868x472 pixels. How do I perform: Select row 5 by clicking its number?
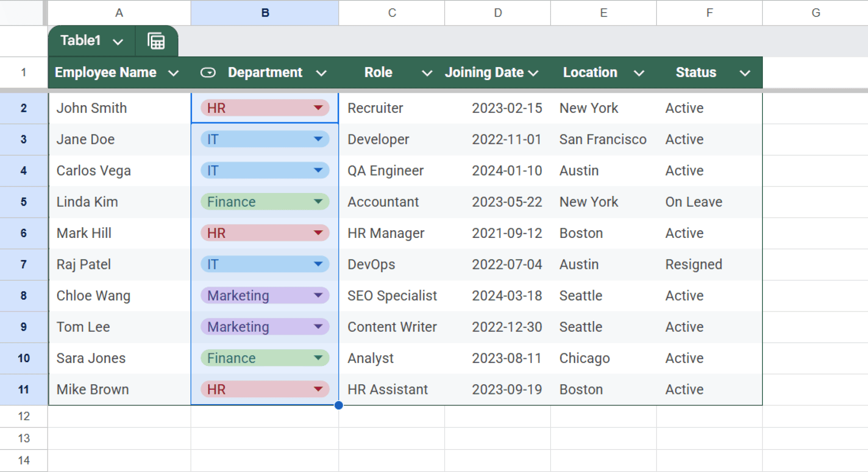point(23,201)
